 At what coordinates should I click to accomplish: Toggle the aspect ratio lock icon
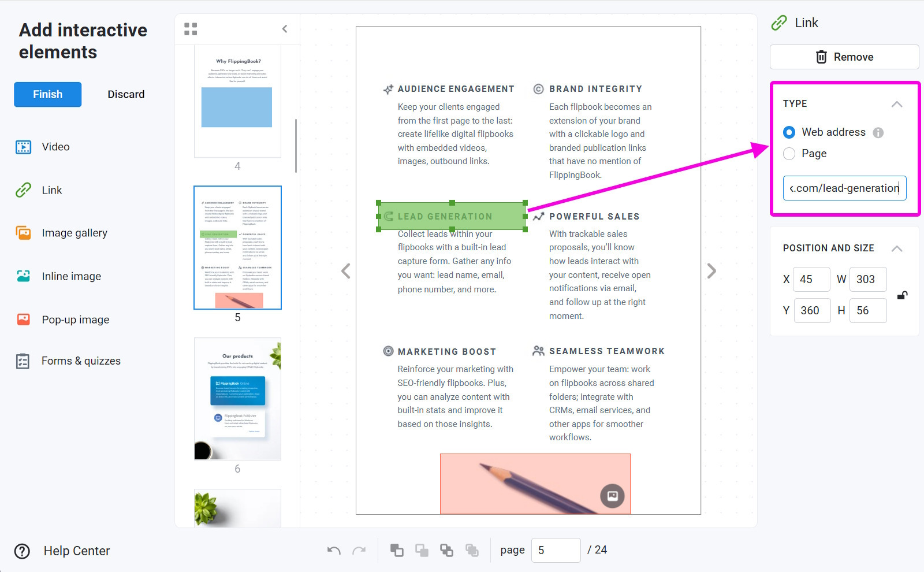tap(902, 295)
